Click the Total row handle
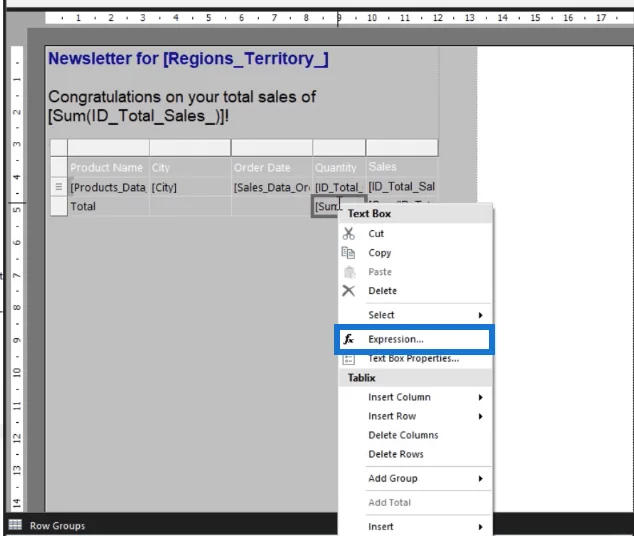This screenshot has width=634, height=536. point(59,207)
